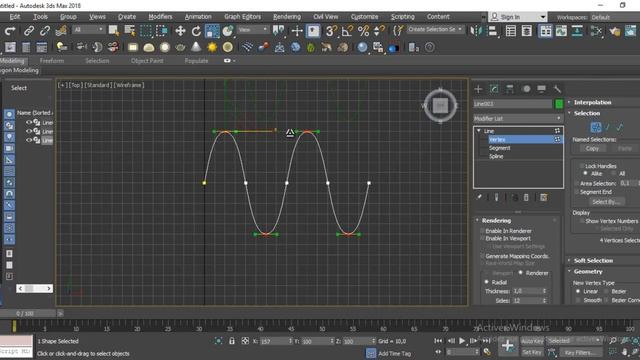Image resolution: width=640 pixels, height=360 pixels.
Task: Toggle the 3D Snaps icon
Action: point(331,31)
